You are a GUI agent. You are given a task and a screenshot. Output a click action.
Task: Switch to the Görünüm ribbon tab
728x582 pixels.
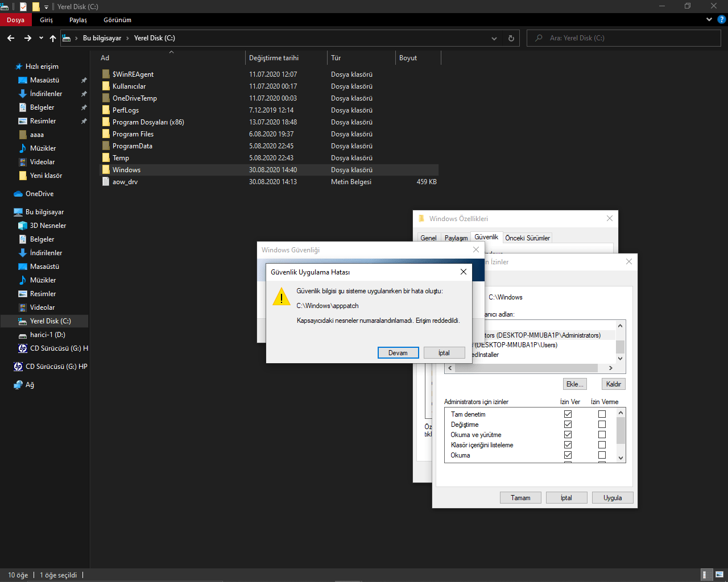point(118,20)
